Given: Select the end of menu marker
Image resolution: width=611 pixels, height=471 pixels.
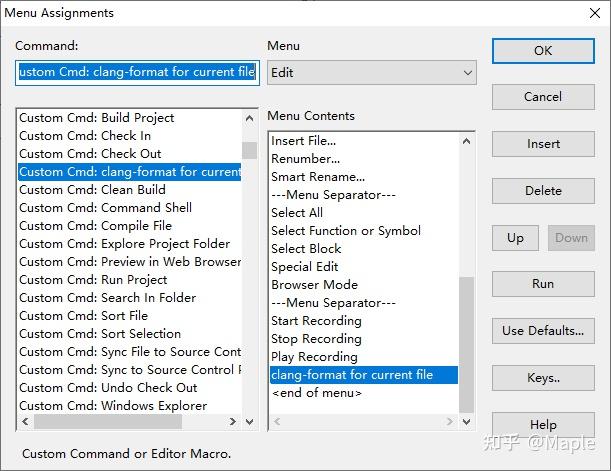Looking at the screenshot, I should tap(316, 393).
